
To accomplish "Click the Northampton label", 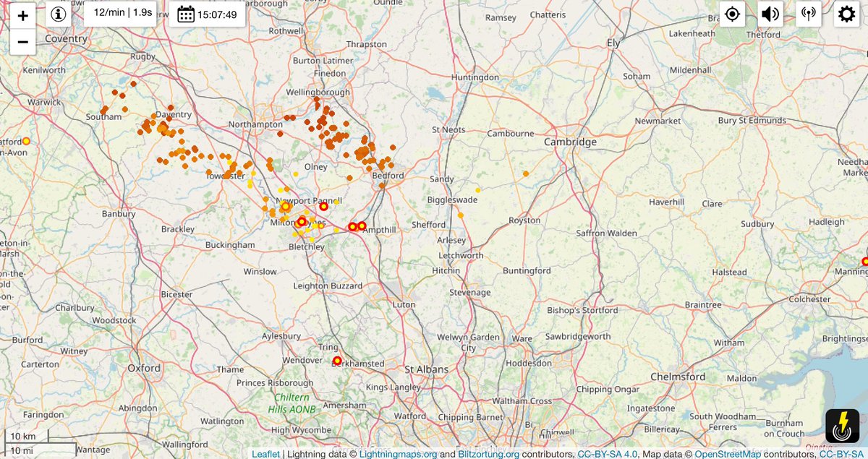I will tap(255, 124).
